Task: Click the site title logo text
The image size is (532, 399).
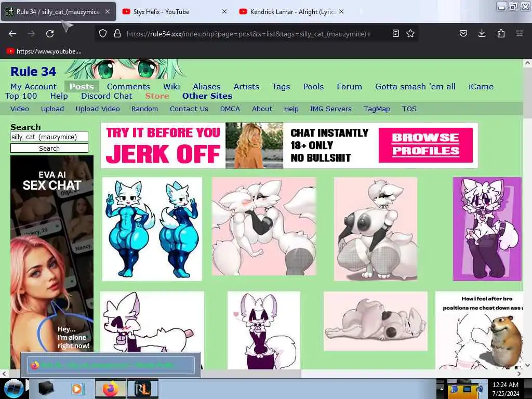Action: (x=33, y=71)
